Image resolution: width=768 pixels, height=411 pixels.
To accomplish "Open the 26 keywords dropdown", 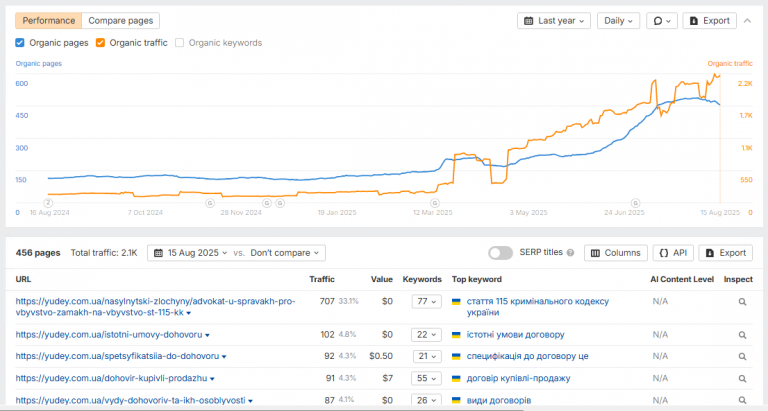I will [x=427, y=400].
